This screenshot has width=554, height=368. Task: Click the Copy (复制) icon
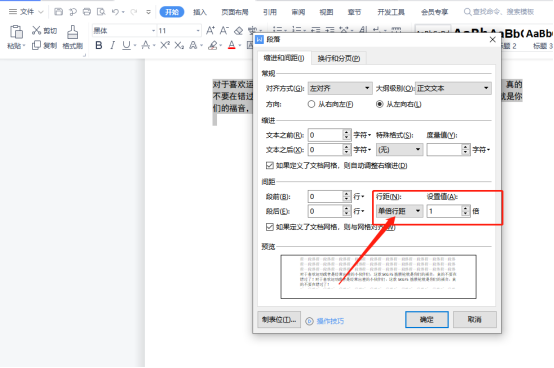pos(36,45)
